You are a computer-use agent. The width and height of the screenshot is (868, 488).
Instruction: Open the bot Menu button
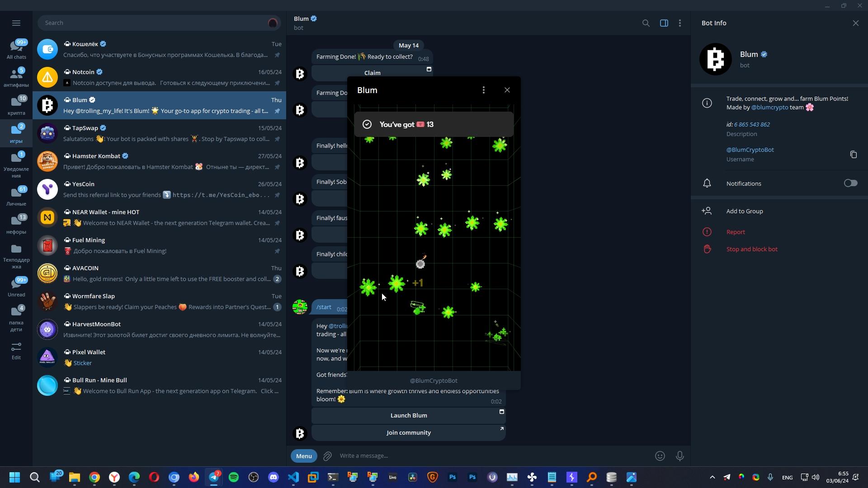[304, 456]
